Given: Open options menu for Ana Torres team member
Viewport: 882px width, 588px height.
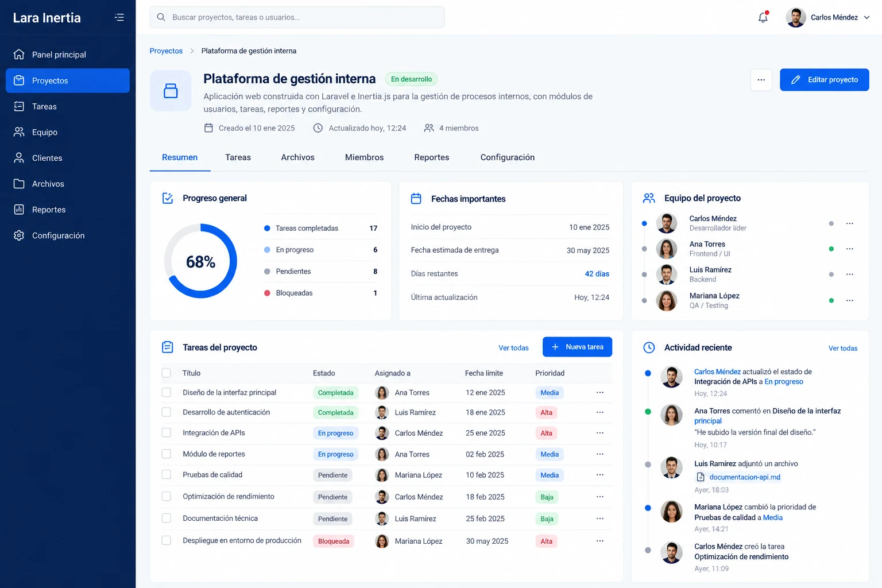Looking at the screenshot, I should 850,249.
